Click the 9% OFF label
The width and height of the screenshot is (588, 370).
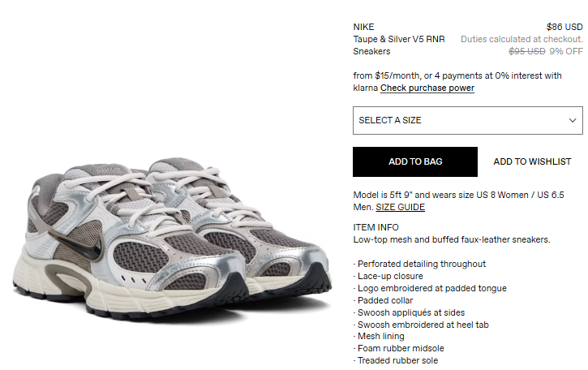pos(566,51)
